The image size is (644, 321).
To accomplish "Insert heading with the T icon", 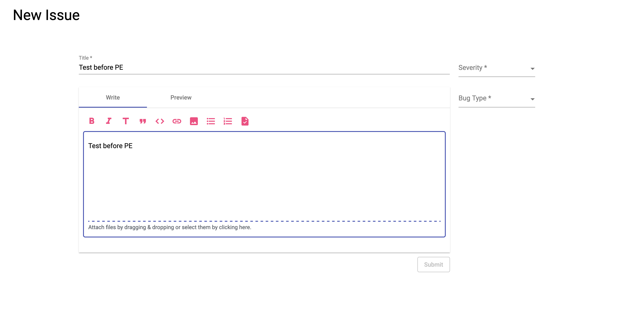I will (x=125, y=121).
